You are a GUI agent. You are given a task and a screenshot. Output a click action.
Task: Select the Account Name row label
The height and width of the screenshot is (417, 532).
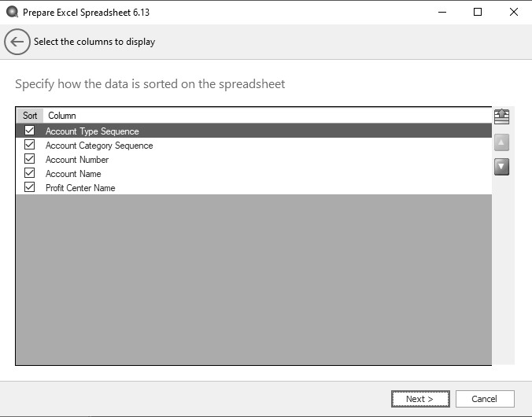73,174
